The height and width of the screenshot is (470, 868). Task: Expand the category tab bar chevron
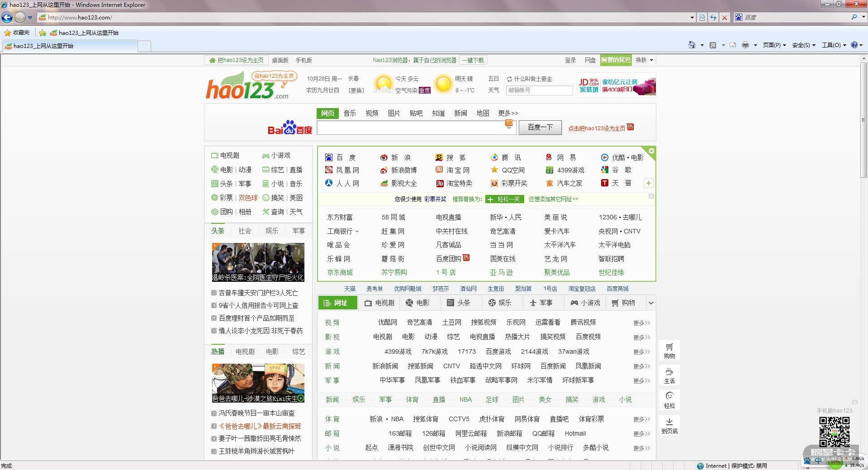pyautogui.click(x=651, y=303)
